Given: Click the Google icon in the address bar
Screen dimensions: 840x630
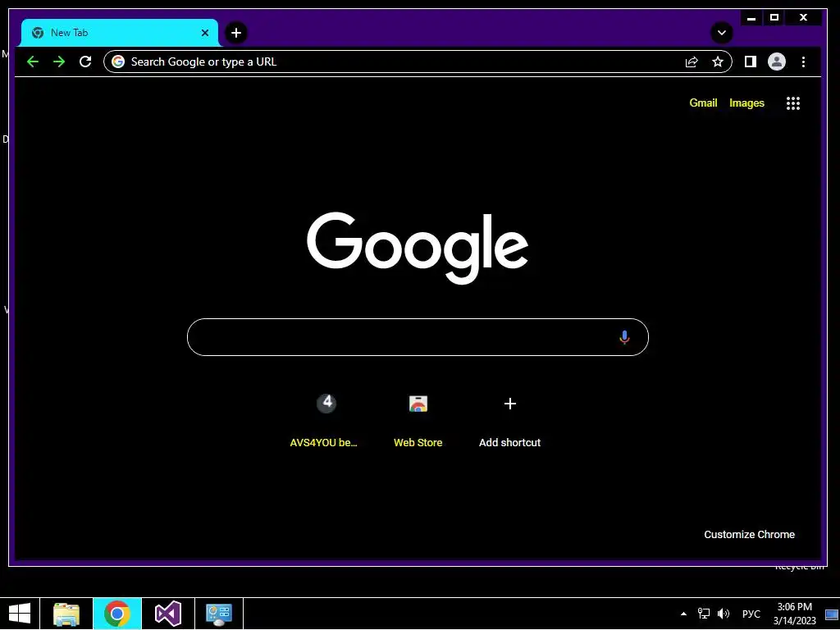Looking at the screenshot, I should (x=118, y=62).
